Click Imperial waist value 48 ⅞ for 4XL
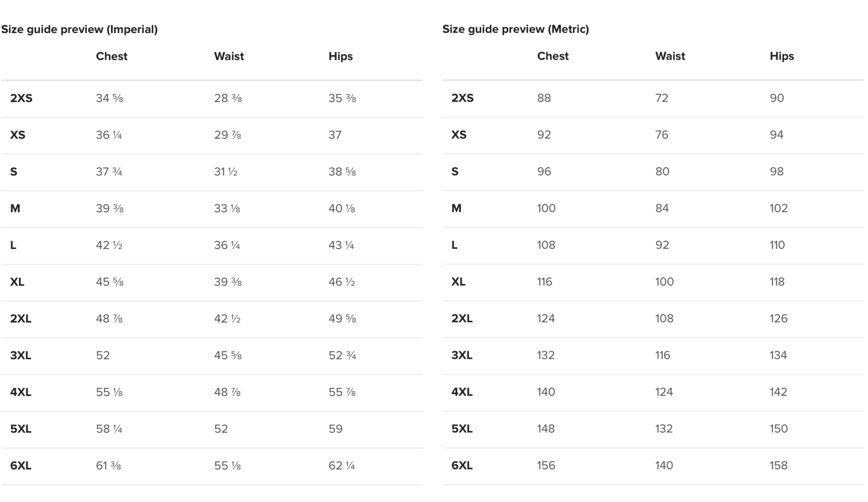Image resolution: width=868 pixels, height=502 pixels. coord(227,392)
